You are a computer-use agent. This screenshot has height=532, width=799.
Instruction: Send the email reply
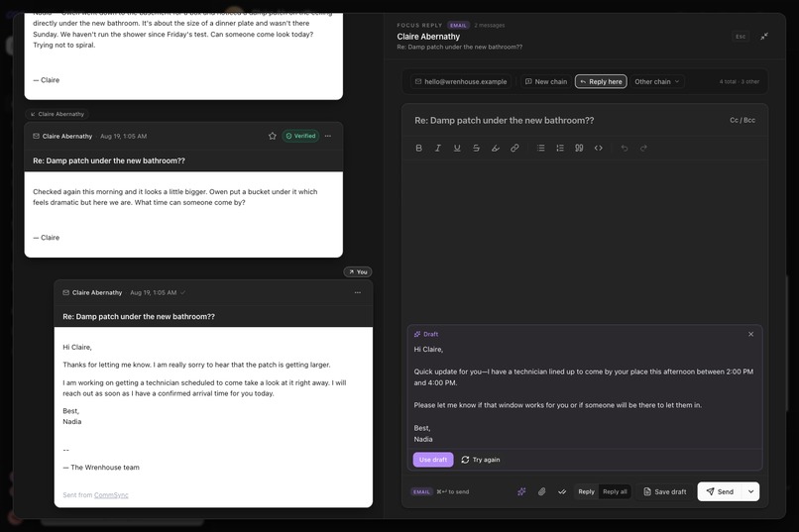coord(720,491)
